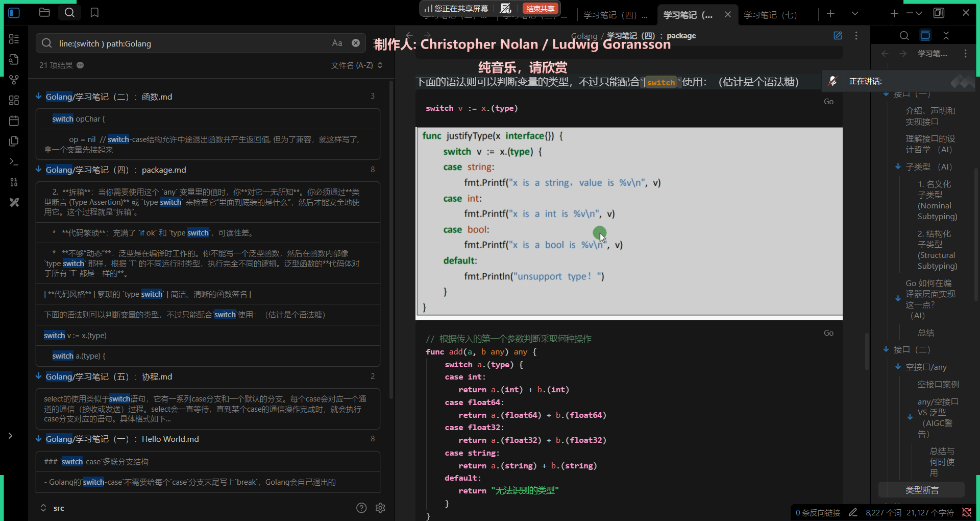Click the edit mode pencil icon
The image size is (980, 521).
pyautogui.click(x=838, y=36)
